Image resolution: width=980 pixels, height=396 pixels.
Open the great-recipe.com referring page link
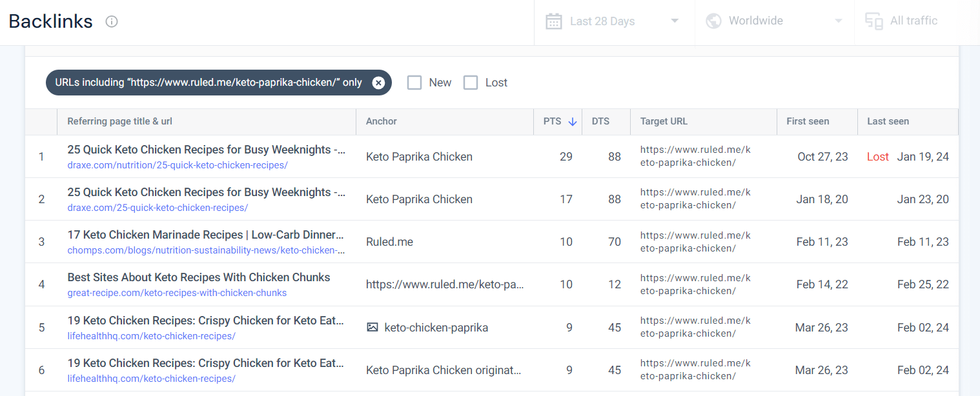point(177,293)
